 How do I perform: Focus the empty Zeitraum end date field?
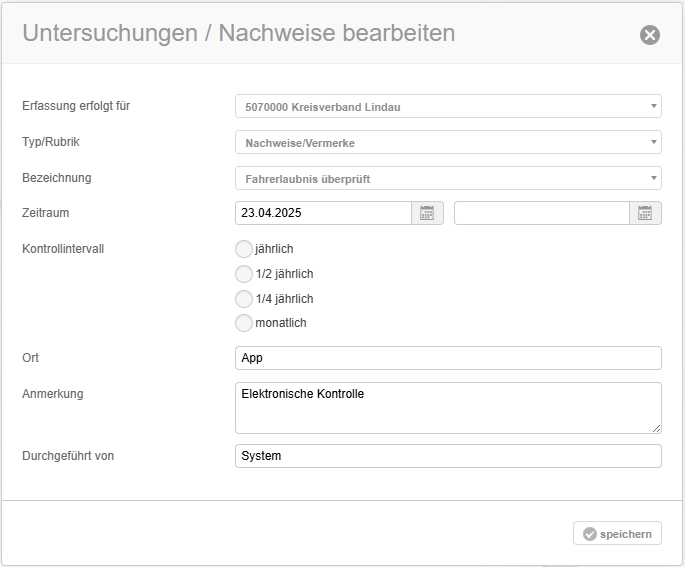point(541,213)
